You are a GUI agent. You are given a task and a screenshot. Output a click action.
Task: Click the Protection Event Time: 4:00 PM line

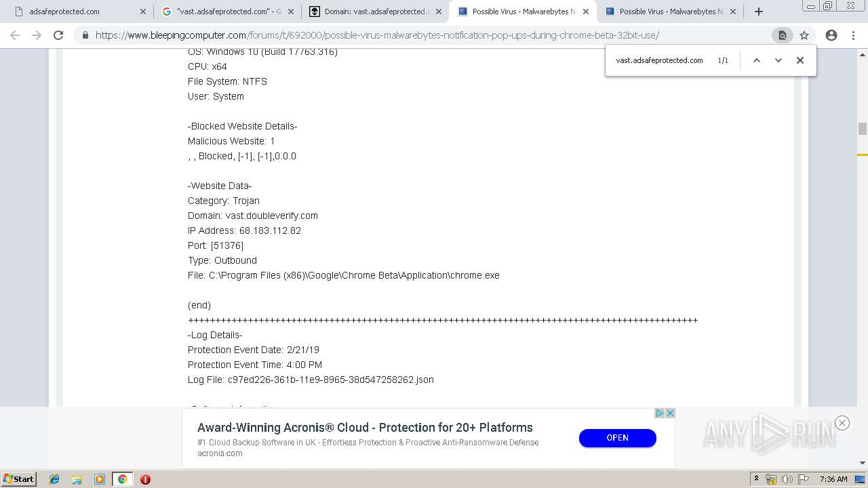[x=255, y=365]
